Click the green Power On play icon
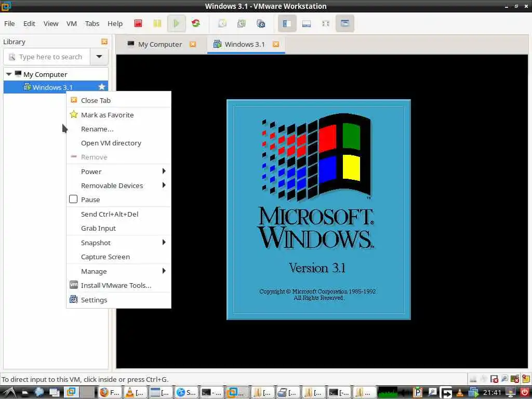Viewport: 532px width, 399px height. click(176, 23)
